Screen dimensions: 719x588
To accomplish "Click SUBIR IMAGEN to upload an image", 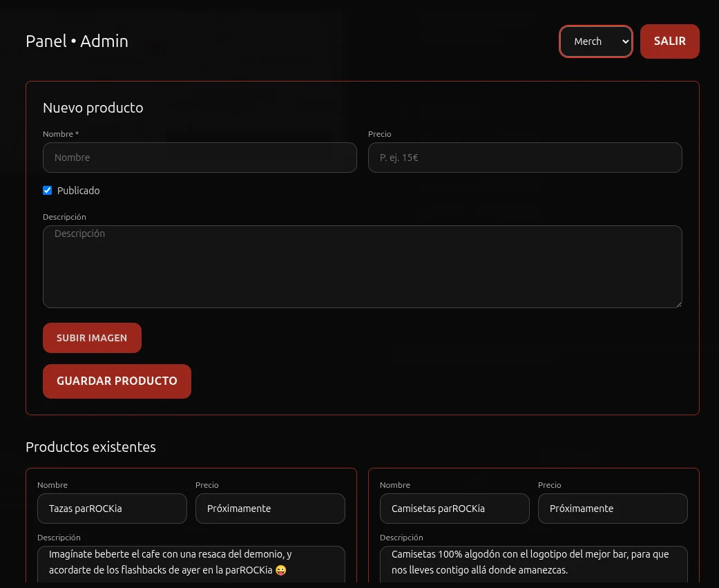I will click(92, 338).
